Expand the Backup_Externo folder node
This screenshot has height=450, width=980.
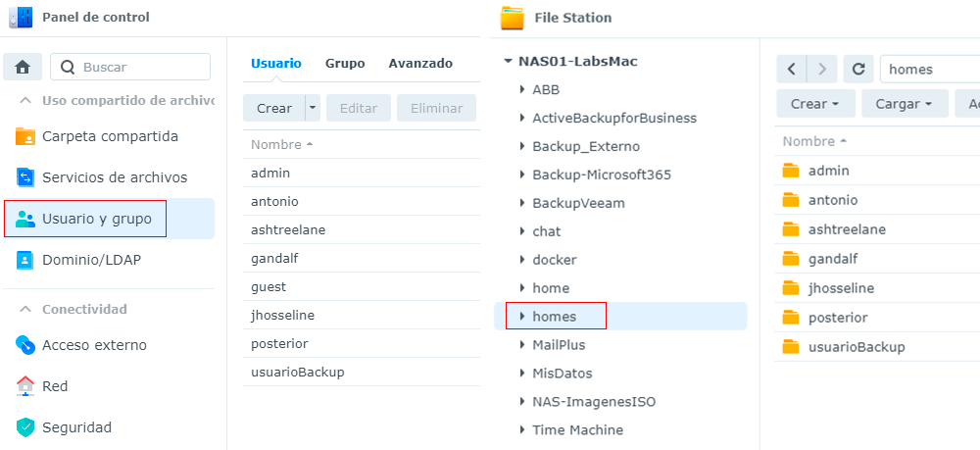click(522, 146)
